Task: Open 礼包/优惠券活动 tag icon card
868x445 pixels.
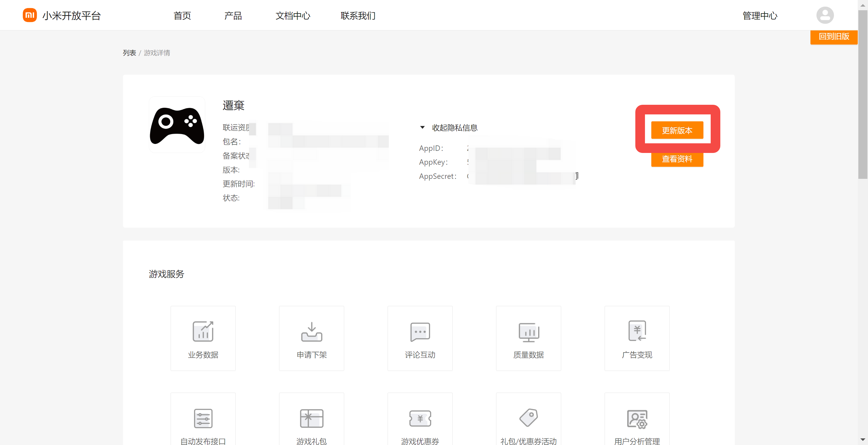Action: (528, 419)
